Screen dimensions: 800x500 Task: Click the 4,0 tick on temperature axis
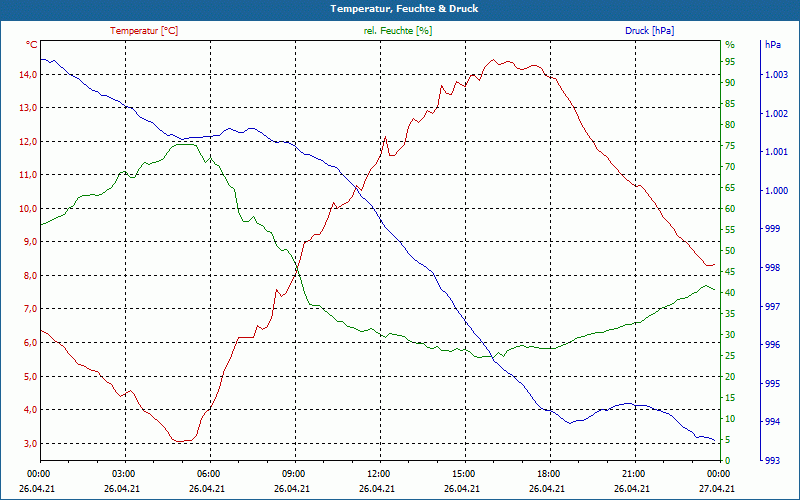tap(31, 410)
